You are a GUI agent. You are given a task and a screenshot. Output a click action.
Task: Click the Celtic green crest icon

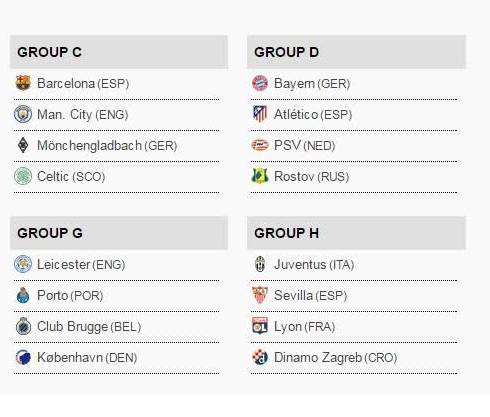pos(23,176)
